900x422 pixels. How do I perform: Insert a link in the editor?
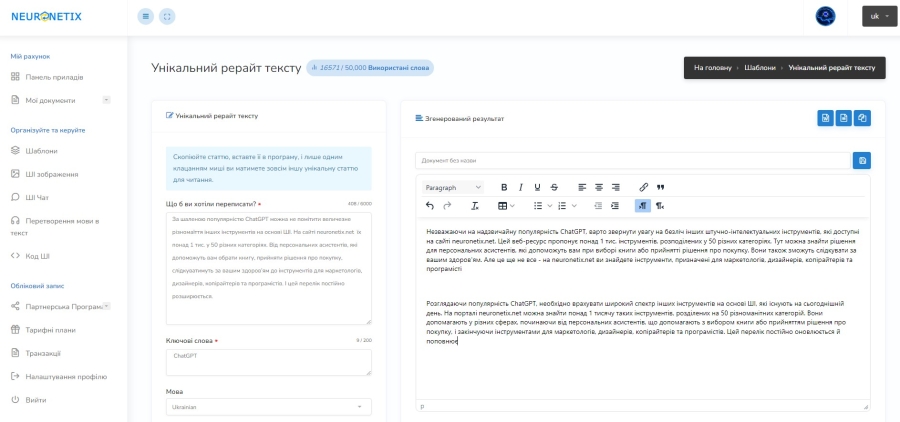[643, 187]
